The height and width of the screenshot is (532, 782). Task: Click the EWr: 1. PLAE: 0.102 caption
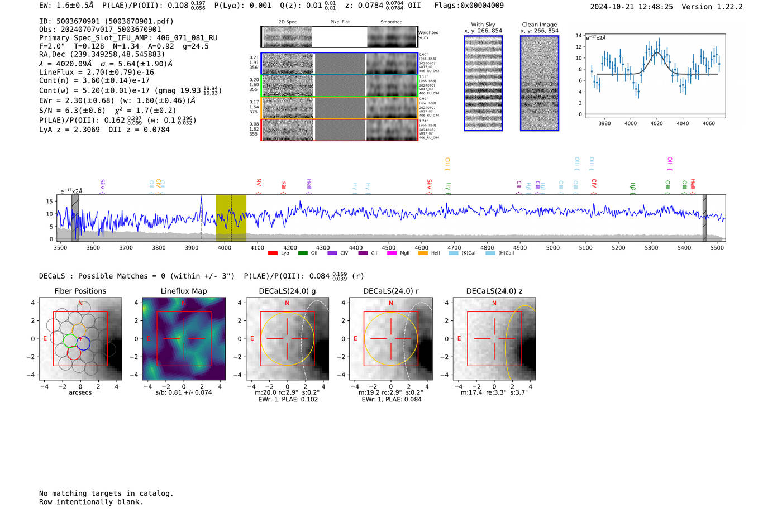pyautogui.click(x=288, y=399)
